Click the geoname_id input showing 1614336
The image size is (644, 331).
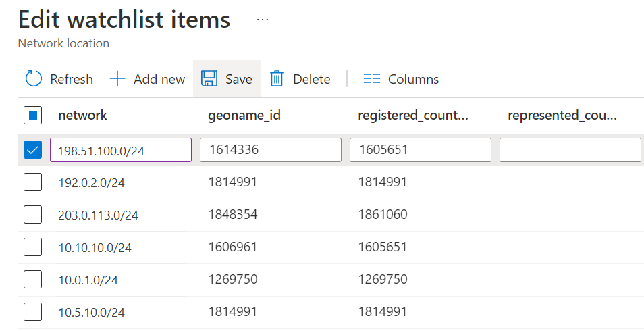(270, 150)
